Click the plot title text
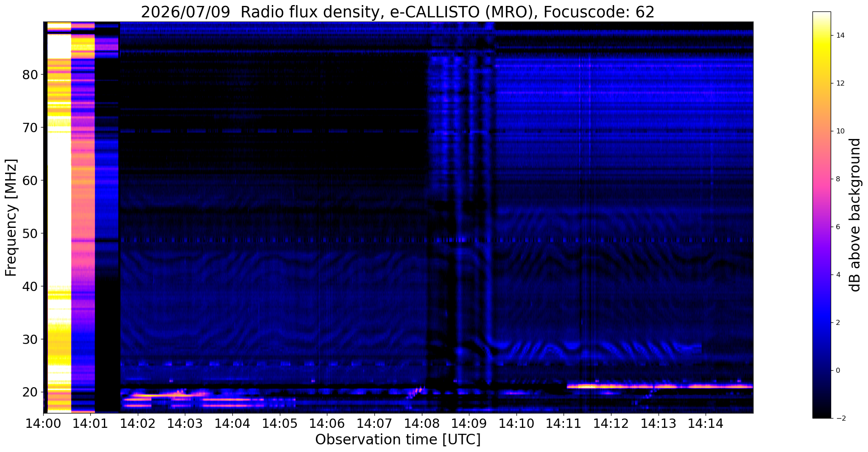 [398, 12]
